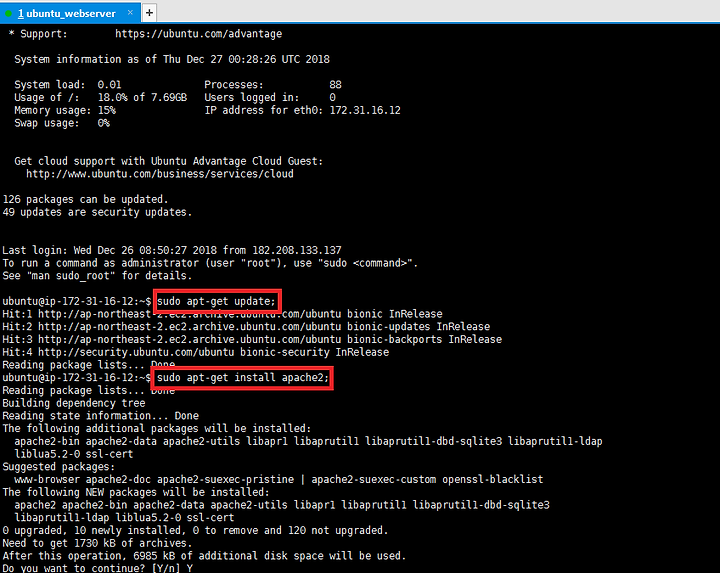Open a new session tab with plus button

point(149,13)
